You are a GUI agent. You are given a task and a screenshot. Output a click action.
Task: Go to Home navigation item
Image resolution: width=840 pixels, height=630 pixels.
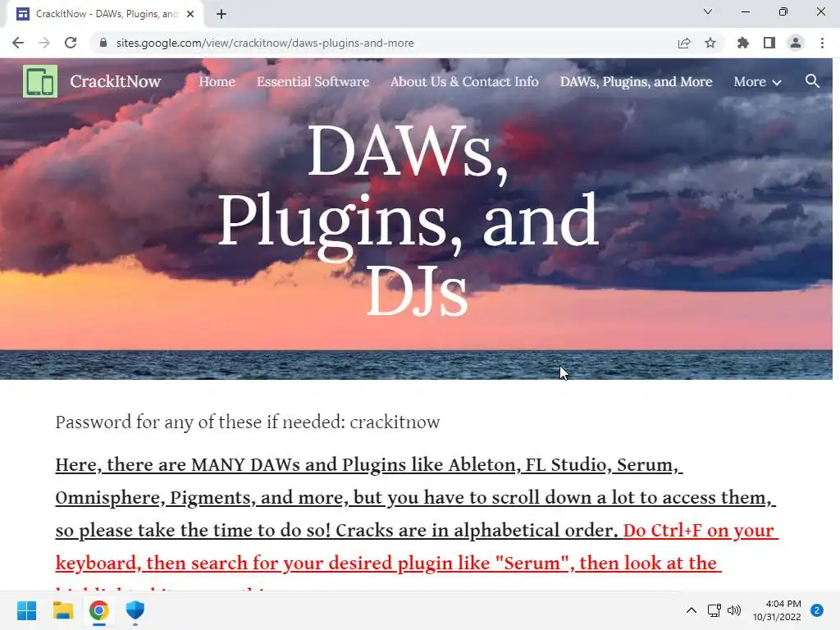click(217, 81)
